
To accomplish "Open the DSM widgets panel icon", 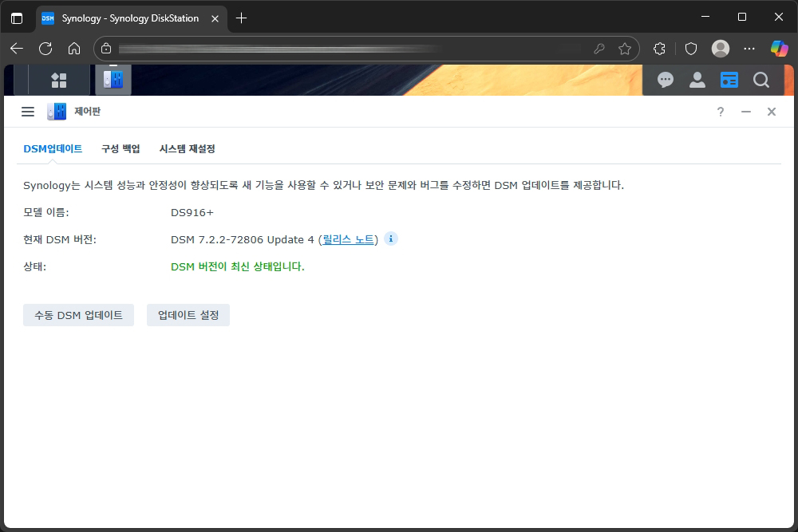I will [x=729, y=80].
